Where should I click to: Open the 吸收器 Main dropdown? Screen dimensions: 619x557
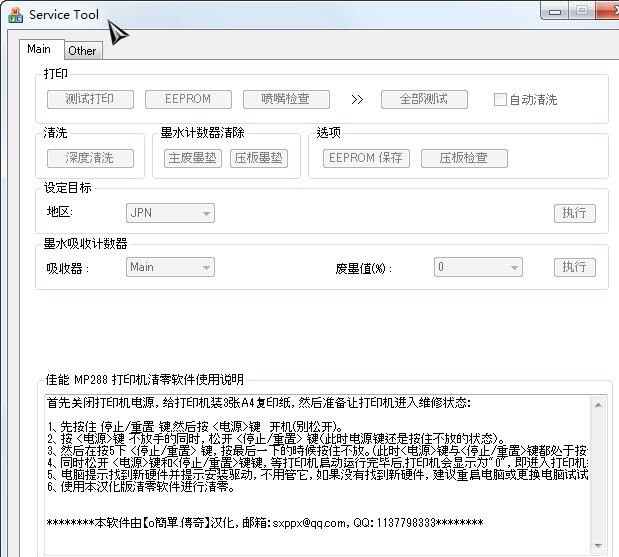(170, 267)
